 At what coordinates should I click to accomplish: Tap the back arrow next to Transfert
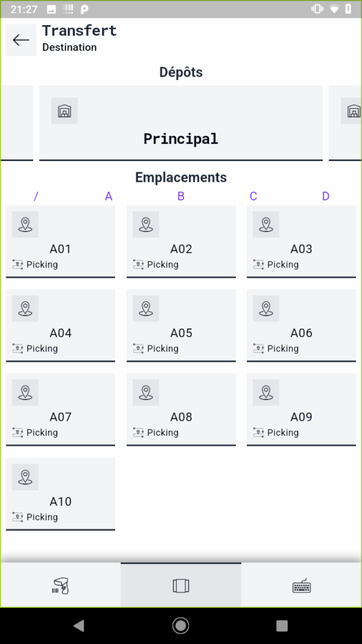[21, 40]
